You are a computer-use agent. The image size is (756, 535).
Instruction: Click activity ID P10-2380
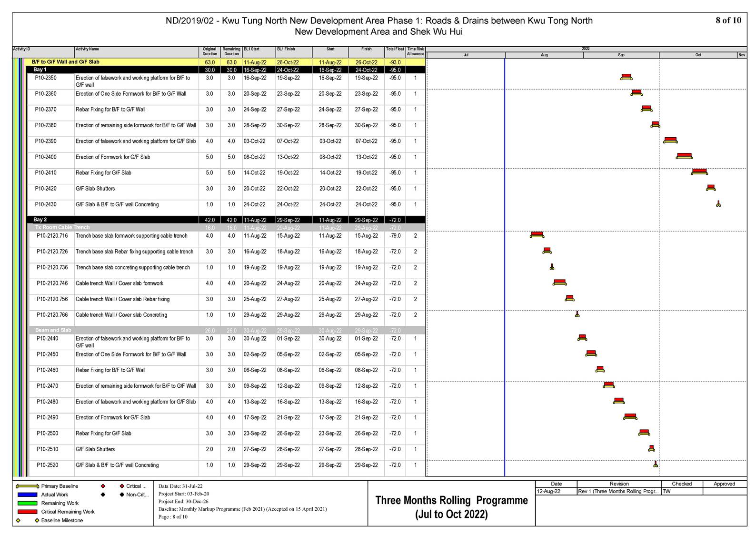[46, 126]
